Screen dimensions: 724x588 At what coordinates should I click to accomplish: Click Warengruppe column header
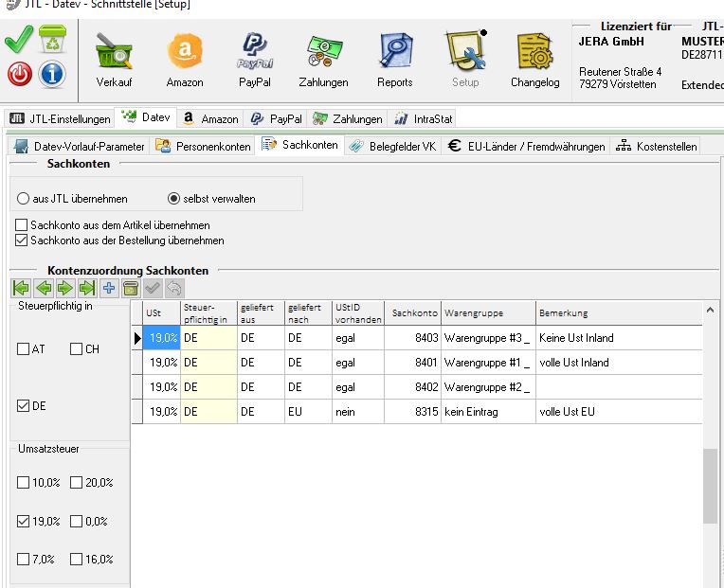click(489, 313)
